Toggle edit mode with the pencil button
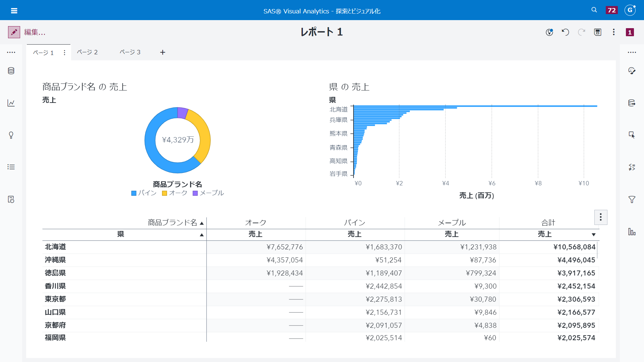The image size is (644, 362). coord(14,32)
